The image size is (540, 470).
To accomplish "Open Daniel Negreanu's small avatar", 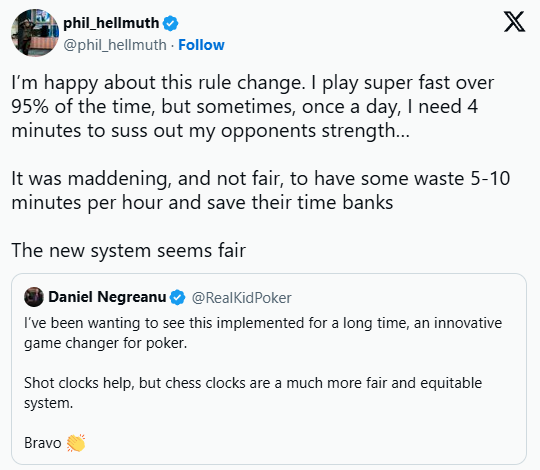I will pos(34,297).
